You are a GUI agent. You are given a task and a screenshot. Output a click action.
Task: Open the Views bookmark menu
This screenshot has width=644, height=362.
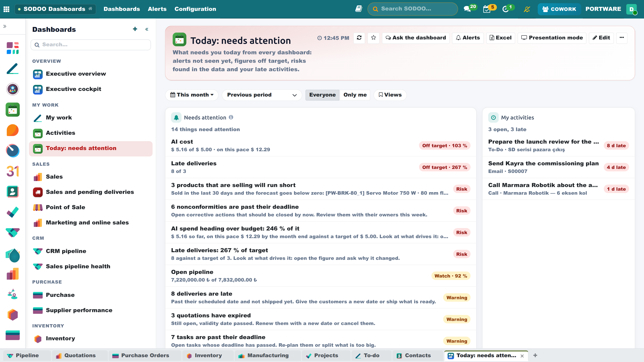coord(390,95)
